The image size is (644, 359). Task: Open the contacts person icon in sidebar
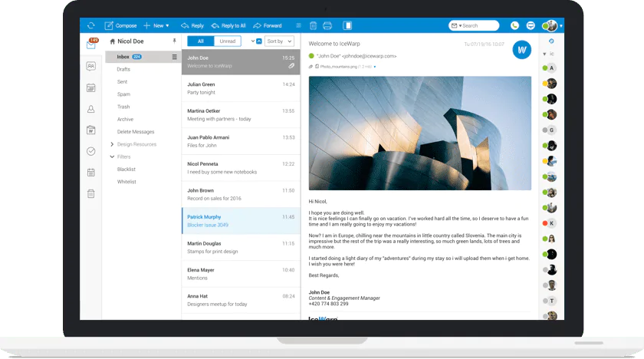[91, 110]
